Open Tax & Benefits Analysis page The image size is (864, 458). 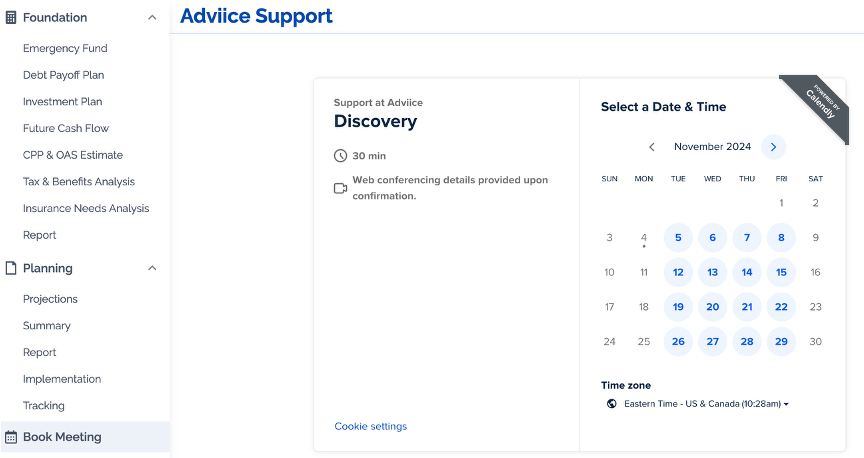79,181
